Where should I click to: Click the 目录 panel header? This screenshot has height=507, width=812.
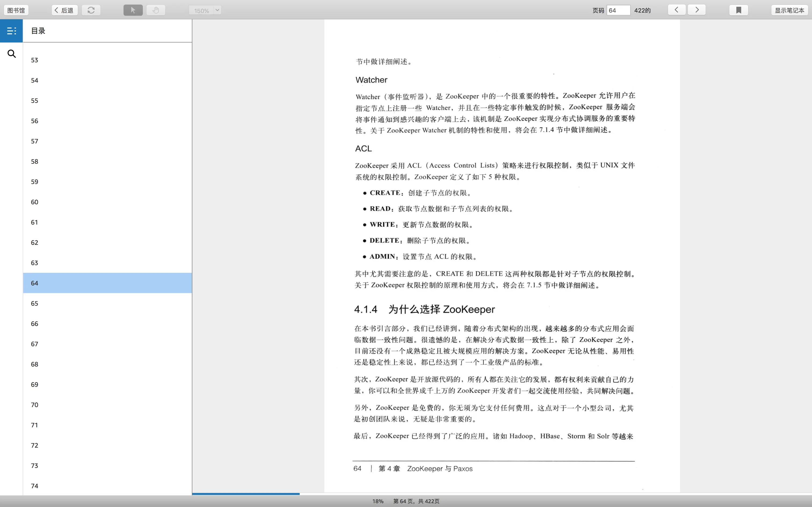(38, 31)
